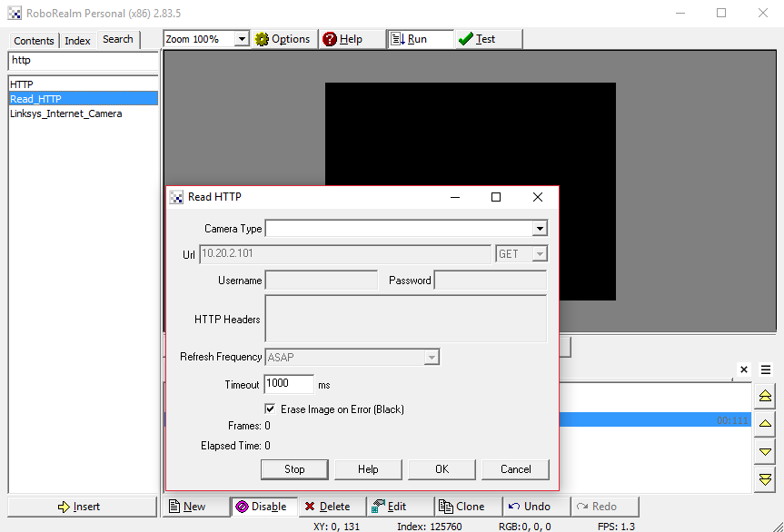Move module to top with double-up arrow
784x532 pixels.
pyautogui.click(x=765, y=396)
